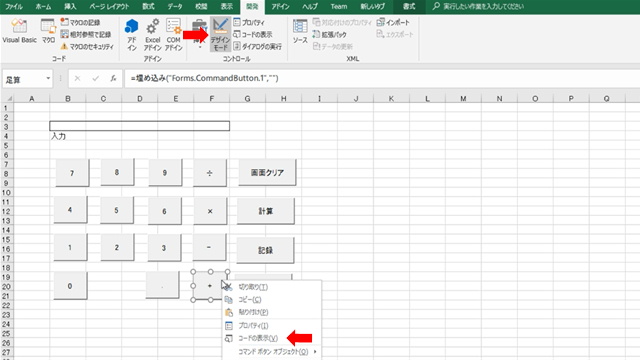
Task: Toggle 相対参照で記録 option
Action: point(86,34)
